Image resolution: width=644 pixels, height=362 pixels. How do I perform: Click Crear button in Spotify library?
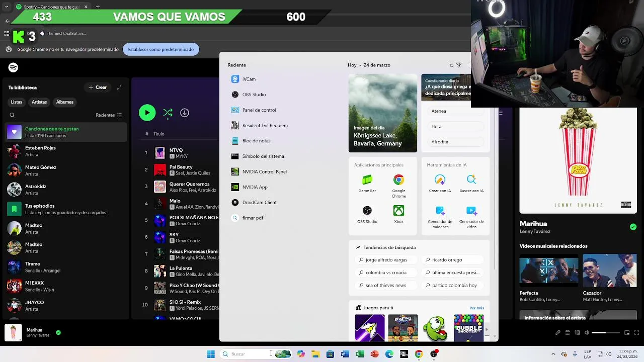(x=98, y=87)
